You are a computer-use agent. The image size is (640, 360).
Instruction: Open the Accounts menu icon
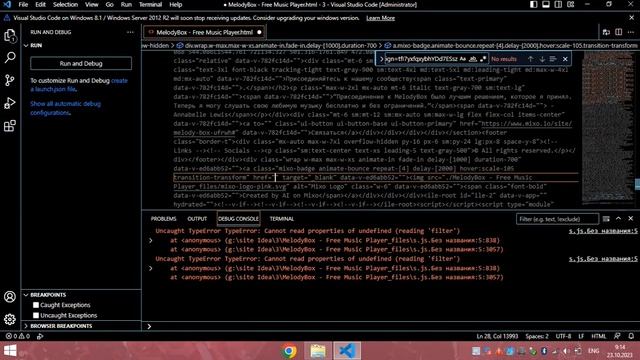pos(10,296)
